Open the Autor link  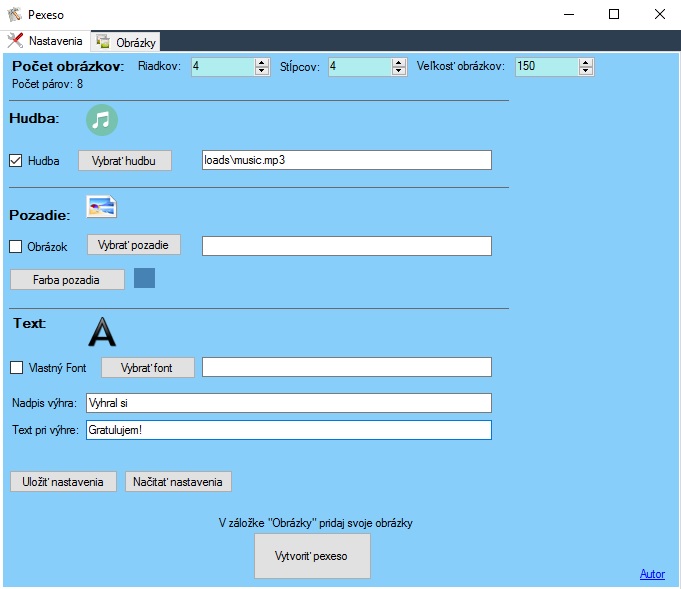pos(652,574)
